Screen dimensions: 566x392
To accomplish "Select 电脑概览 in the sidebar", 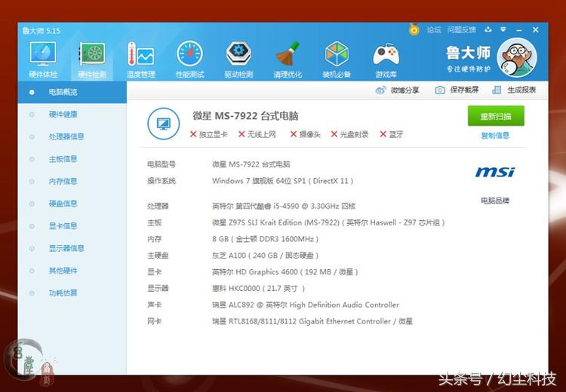I will click(x=72, y=92).
